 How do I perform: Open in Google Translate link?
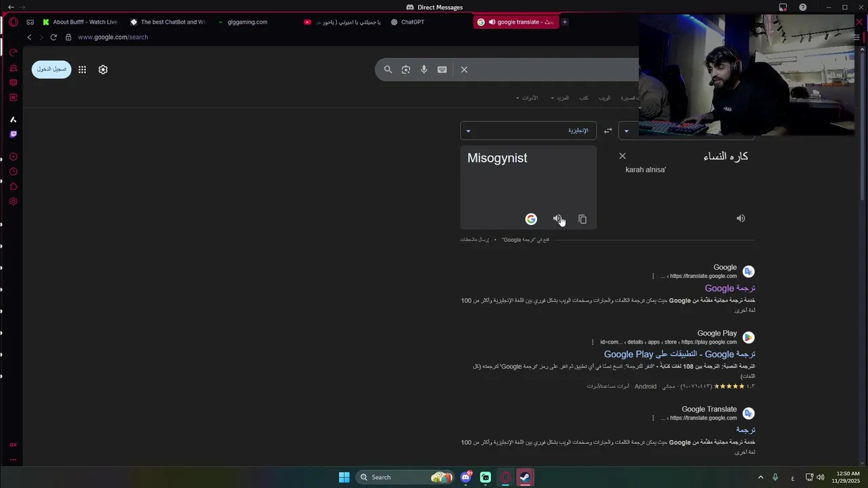coord(526,240)
